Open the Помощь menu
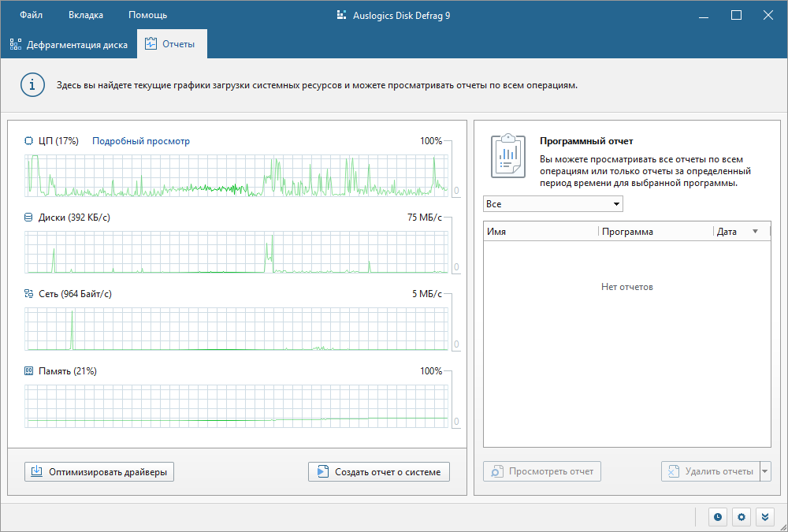The image size is (788, 532). coord(147,15)
